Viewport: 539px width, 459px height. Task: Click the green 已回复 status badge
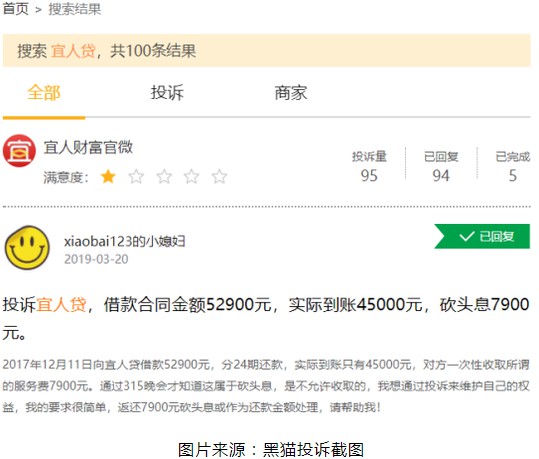(482, 236)
